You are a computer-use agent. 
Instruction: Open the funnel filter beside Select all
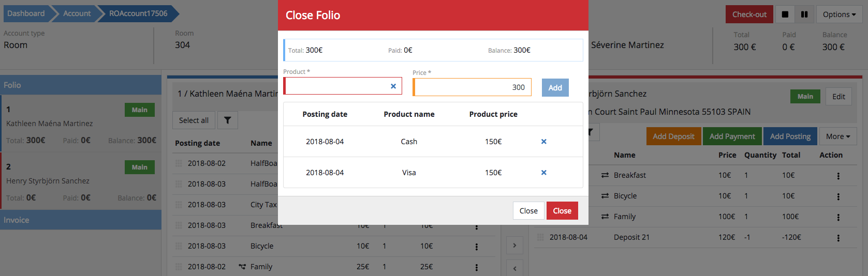pyautogui.click(x=227, y=120)
